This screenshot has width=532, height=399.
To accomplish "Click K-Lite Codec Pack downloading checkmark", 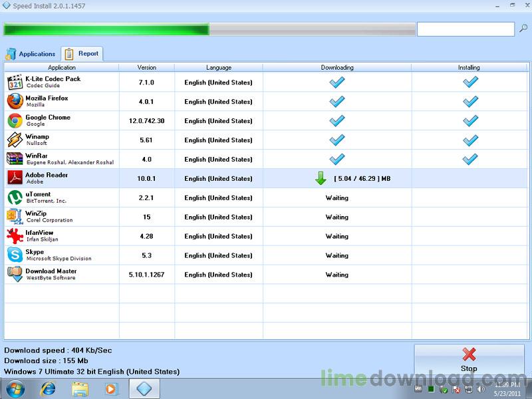I will (337, 82).
